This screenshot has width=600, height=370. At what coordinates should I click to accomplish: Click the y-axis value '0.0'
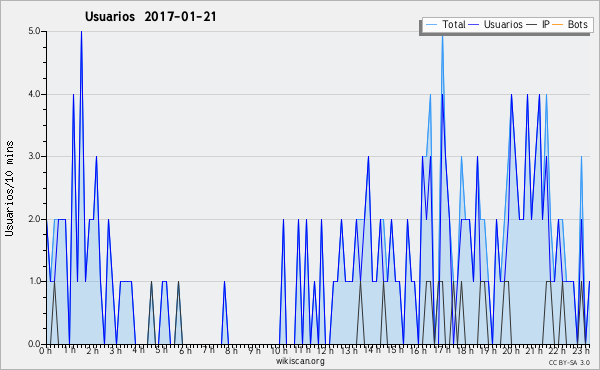click(34, 344)
